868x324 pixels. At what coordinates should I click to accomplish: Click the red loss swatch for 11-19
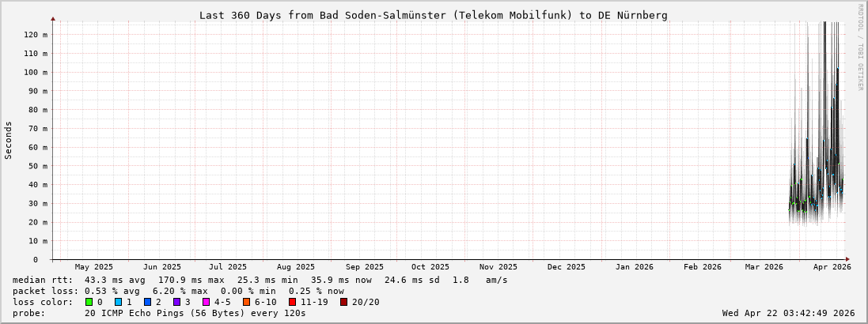coord(293,302)
